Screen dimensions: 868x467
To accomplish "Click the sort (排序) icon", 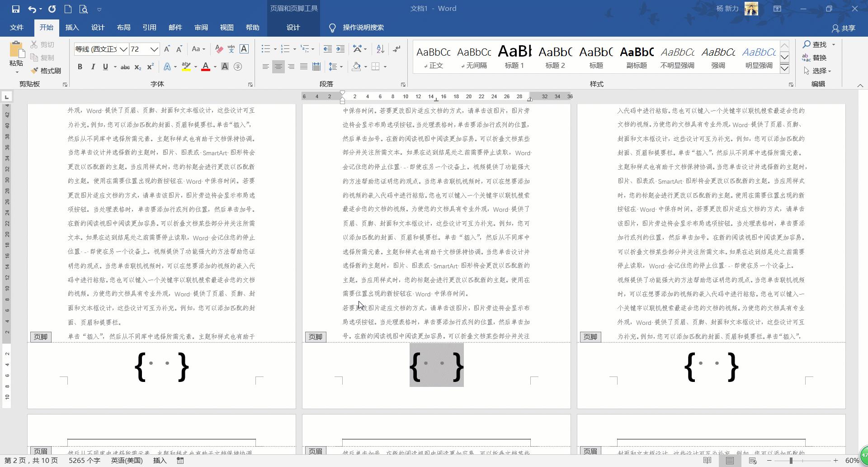I will pos(379,48).
